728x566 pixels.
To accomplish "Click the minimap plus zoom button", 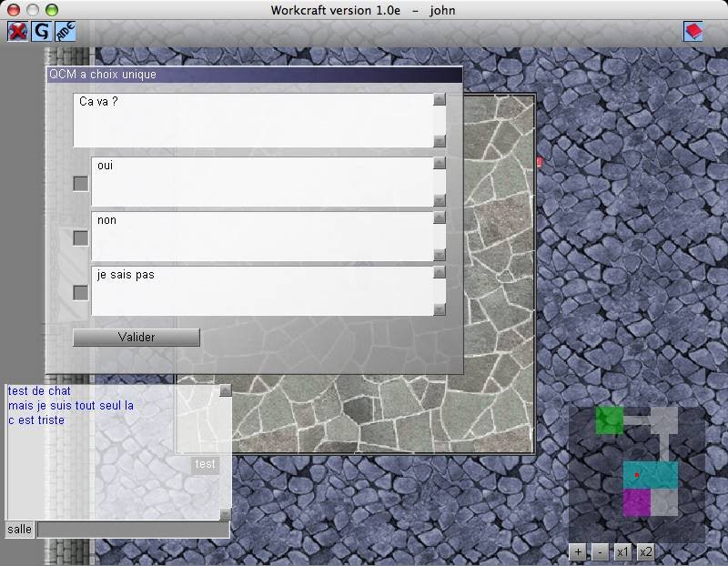I will point(578,552).
